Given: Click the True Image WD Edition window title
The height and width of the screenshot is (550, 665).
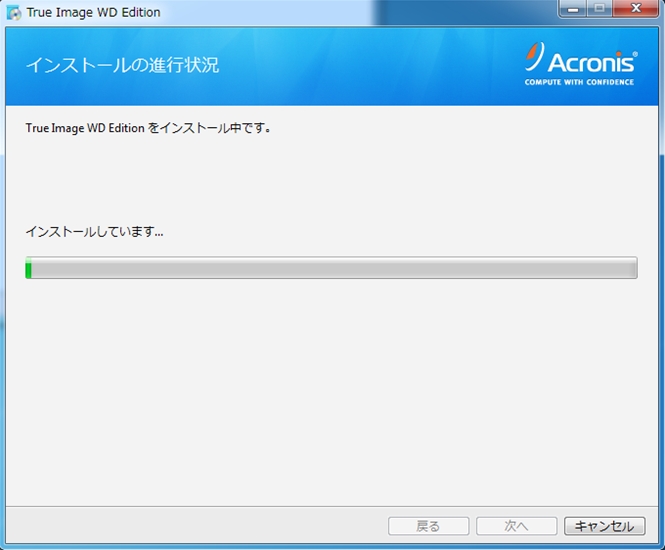Looking at the screenshot, I should click(x=93, y=12).
